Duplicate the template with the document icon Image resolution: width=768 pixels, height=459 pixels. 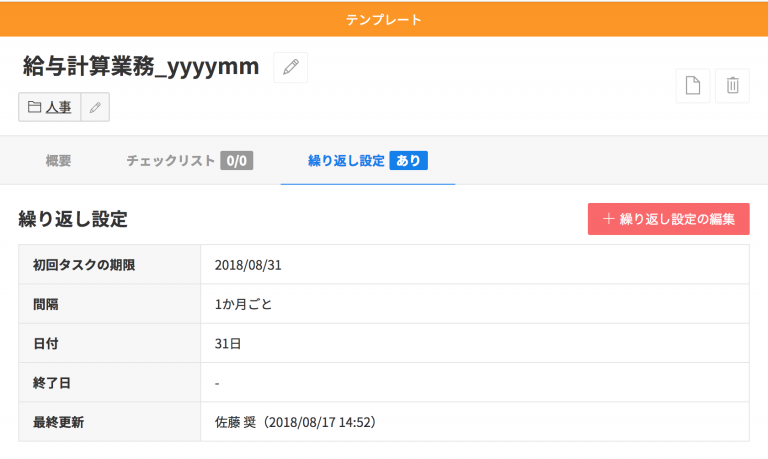click(x=693, y=86)
